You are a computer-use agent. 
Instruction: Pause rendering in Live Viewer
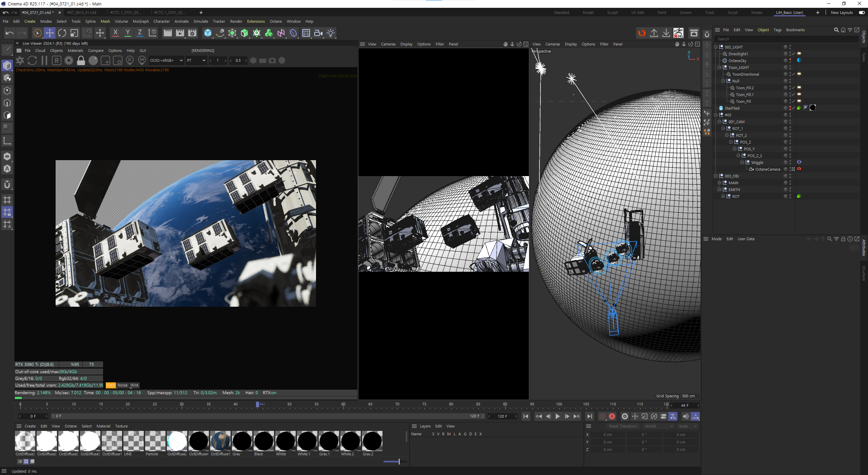point(44,60)
